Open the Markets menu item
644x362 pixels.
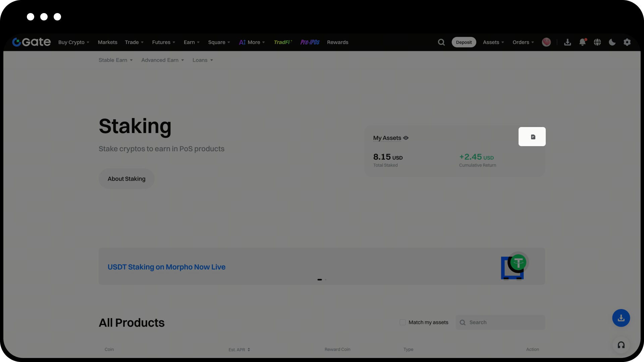pyautogui.click(x=108, y=42)
